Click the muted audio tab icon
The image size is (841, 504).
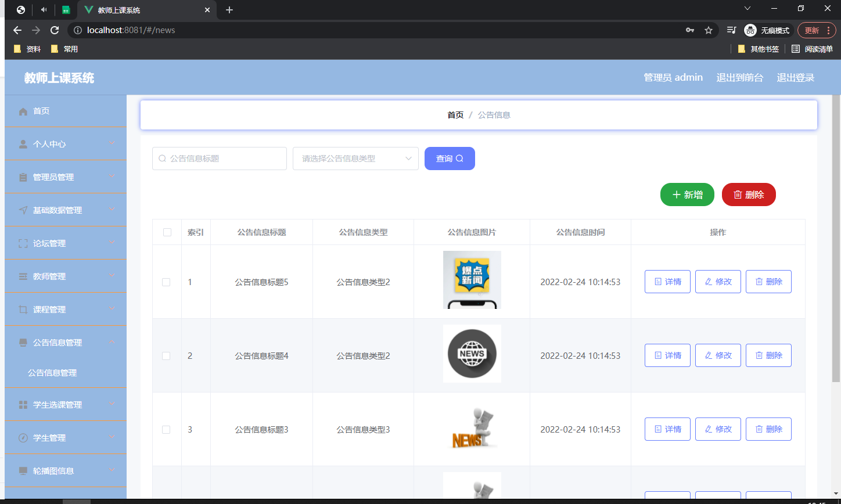point(44,10)
